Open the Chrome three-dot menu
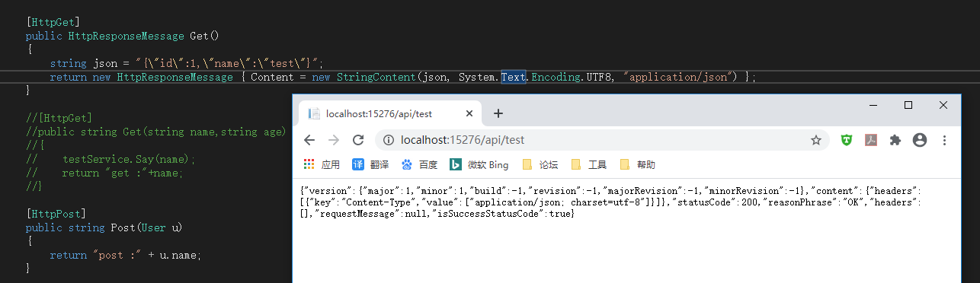Screen dimensions: 980x283 point(945,140)
